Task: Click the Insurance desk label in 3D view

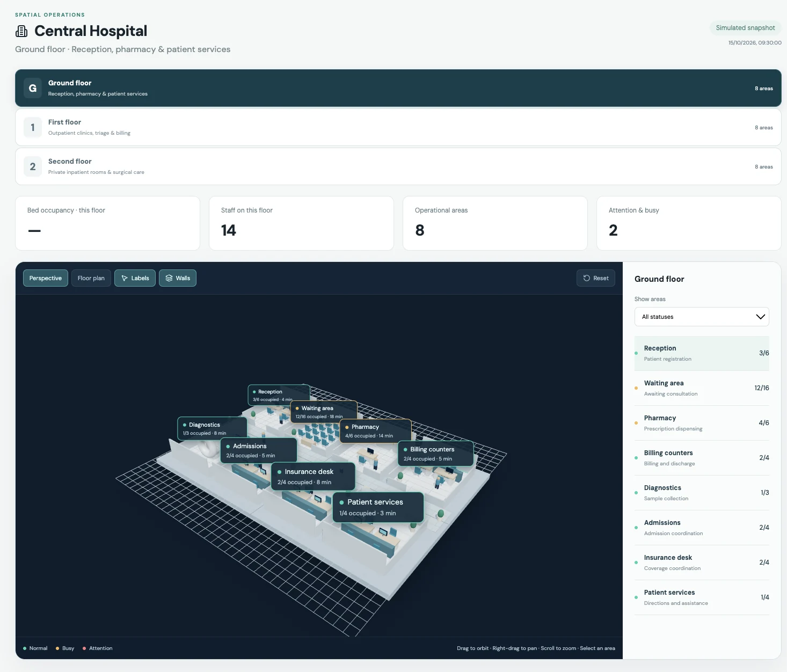Action: point(313,476)
